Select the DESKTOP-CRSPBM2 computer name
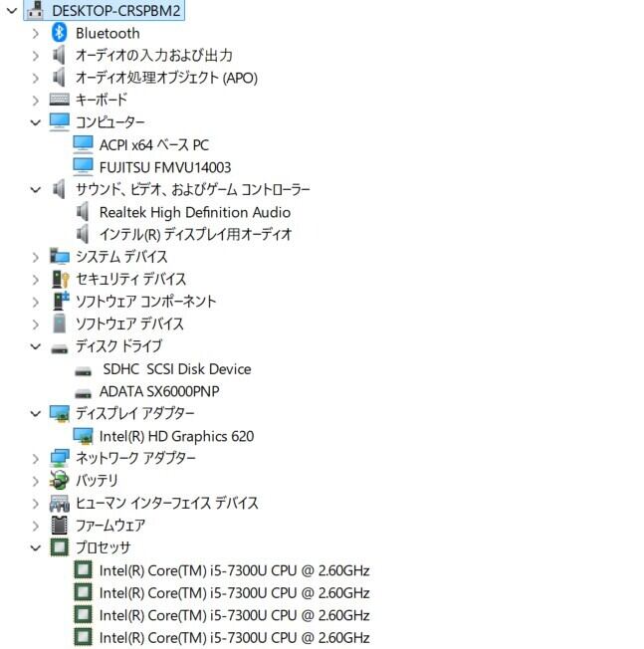Image resolution: width=644 pixels, height=649 pixels. click(116, 11)
